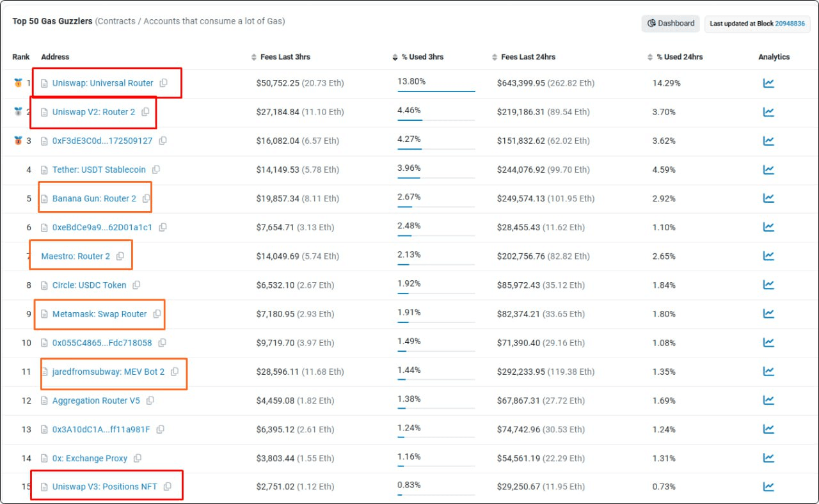819x504 pixels.
Task: Select the $50,752.25 (20.73 Eth) fee cell
Action: 300,83
